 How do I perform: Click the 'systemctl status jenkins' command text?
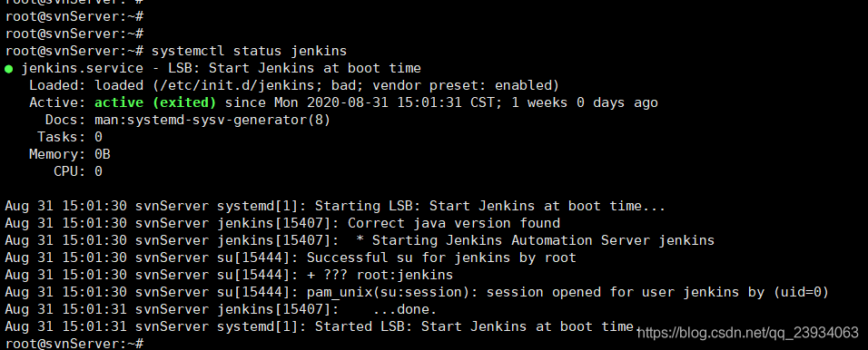249,52
